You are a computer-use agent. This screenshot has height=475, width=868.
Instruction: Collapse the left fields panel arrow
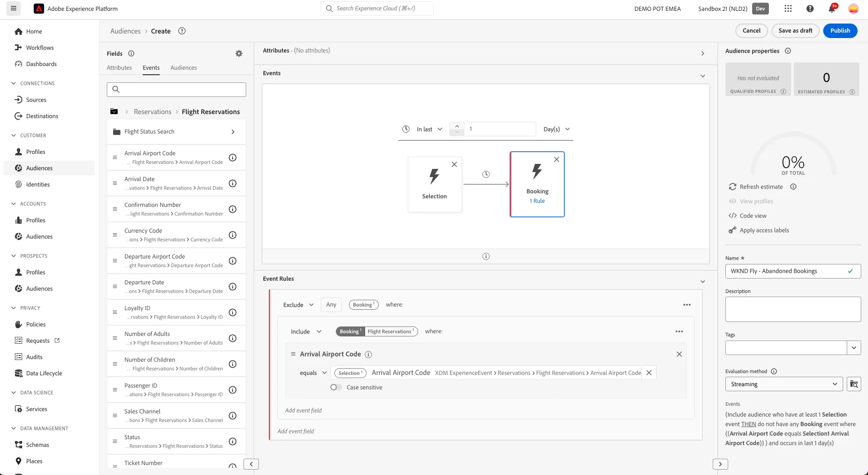[251, 464]
